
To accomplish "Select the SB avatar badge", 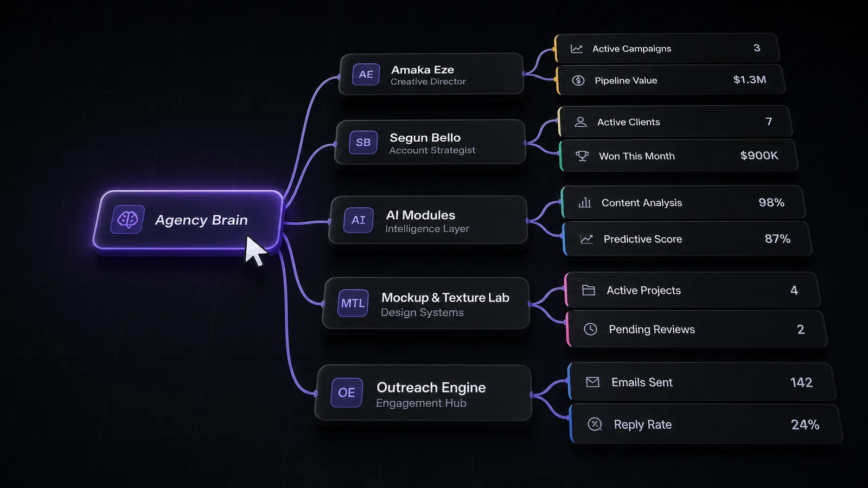I will 363,143.
